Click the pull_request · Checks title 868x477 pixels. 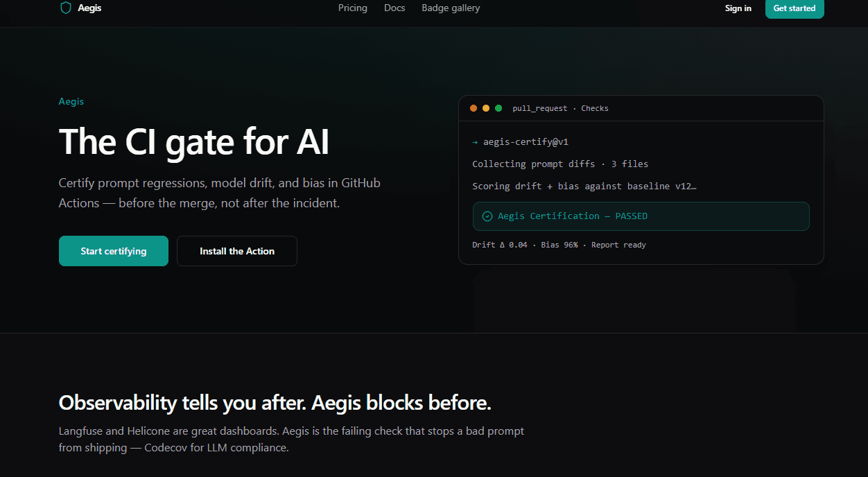[x=560, y=108]
